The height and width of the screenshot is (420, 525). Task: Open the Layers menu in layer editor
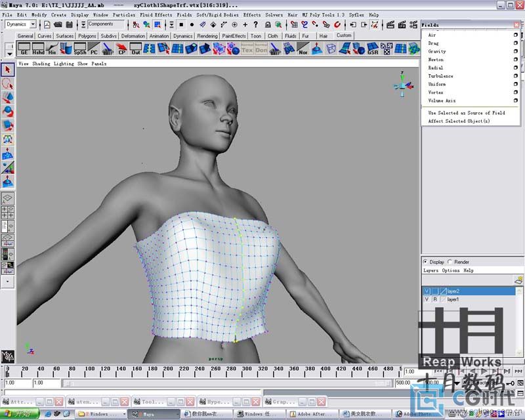430,270
